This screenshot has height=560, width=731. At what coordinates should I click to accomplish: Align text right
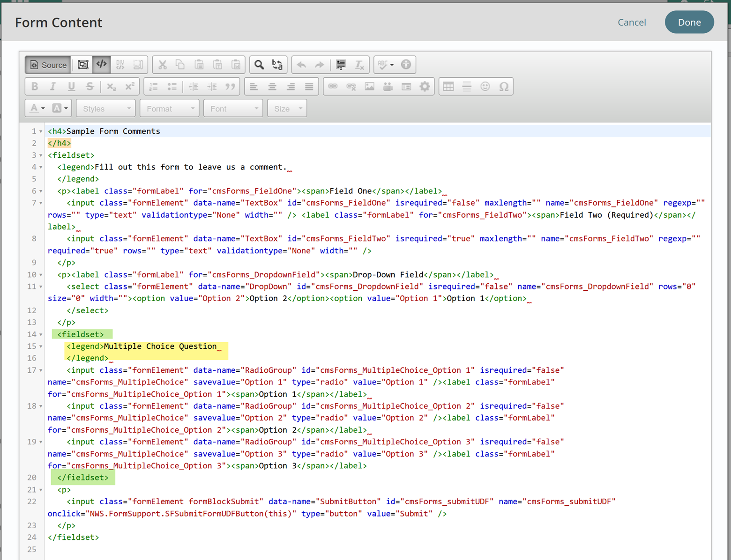point(291,87)
